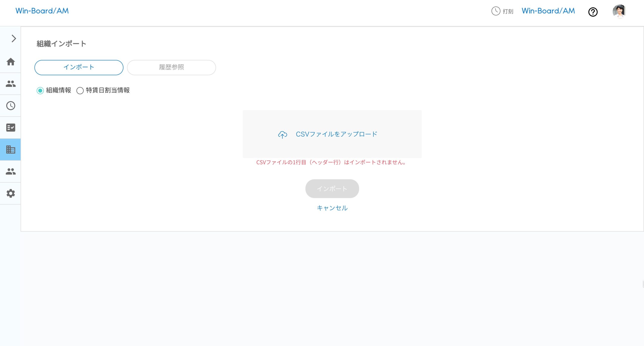Select the highlighted organization building icon
The width and height of the screenshot is (644, 346).
(x=10, y=149)
